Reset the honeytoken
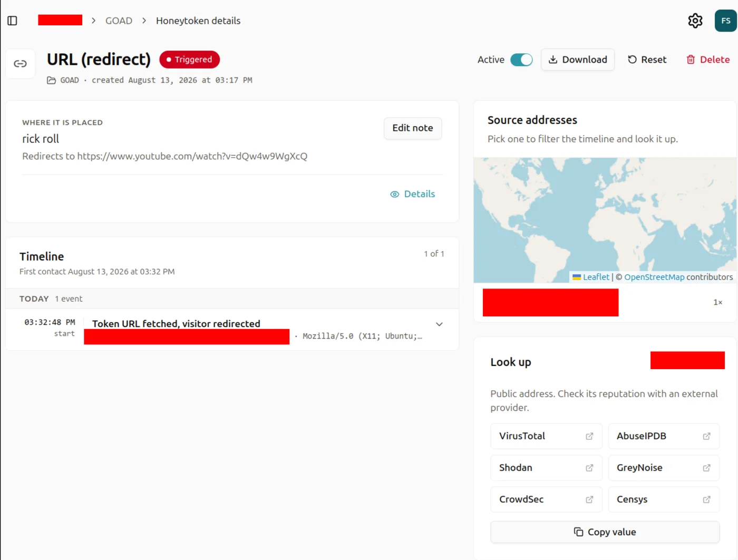The height and width of the screenshot is (560, 738). 647,60
